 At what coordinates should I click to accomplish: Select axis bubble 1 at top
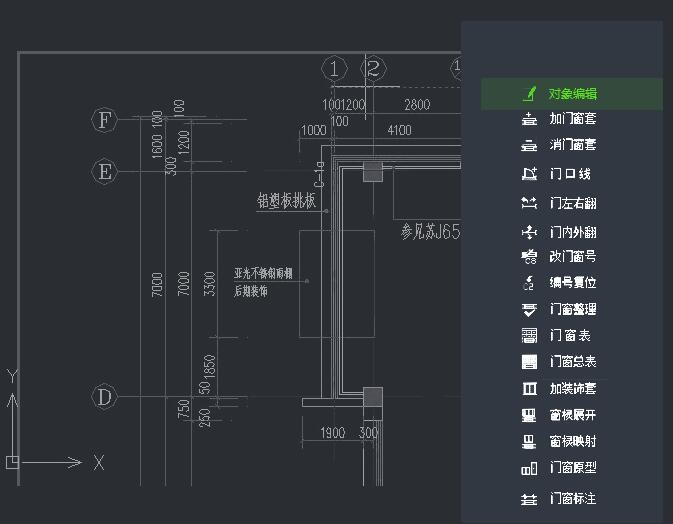(x=334, y=69)
